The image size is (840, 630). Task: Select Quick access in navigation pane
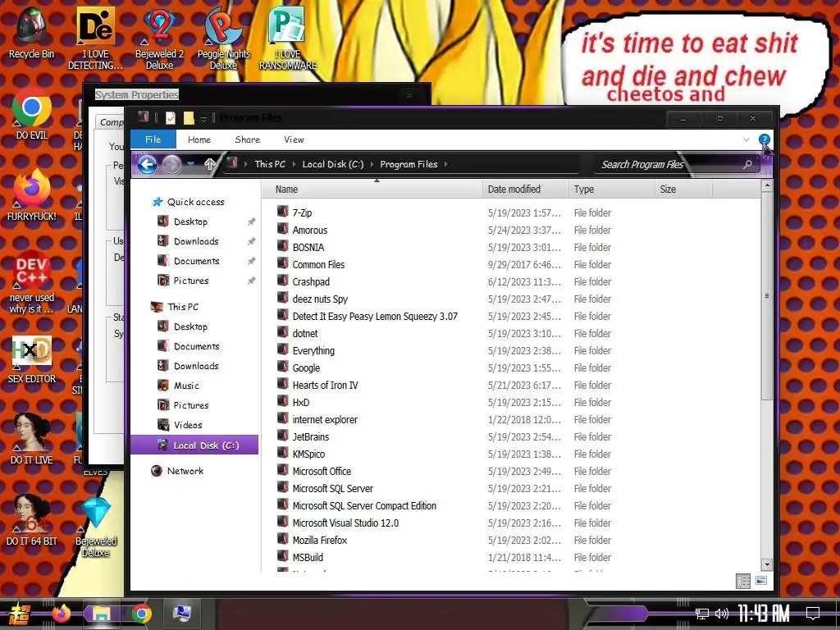pos(195,202)
